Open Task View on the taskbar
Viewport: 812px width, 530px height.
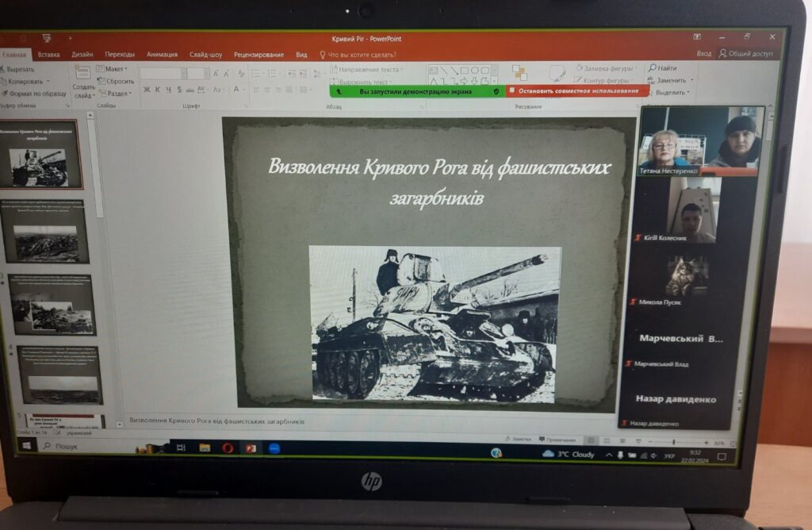click(x=181, y=447)
